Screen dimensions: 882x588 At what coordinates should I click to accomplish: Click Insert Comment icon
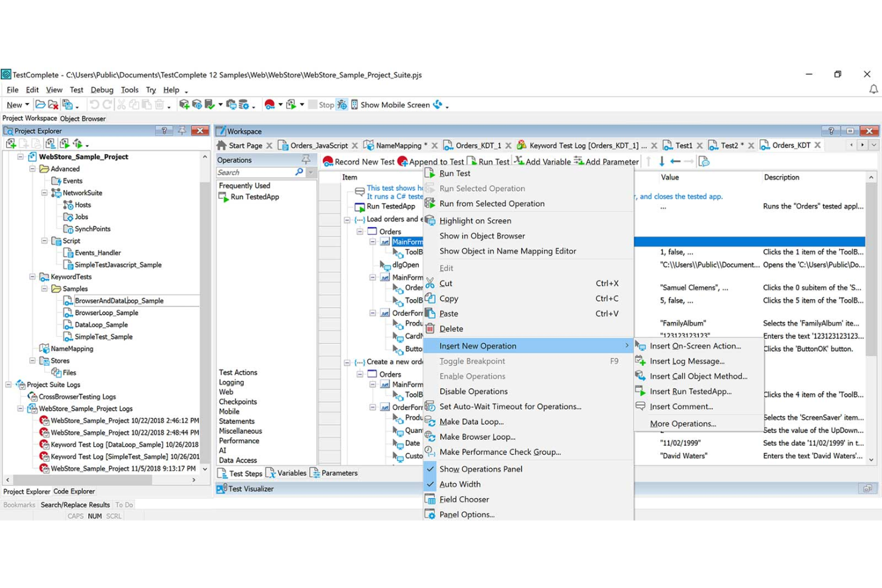[641, 406]
